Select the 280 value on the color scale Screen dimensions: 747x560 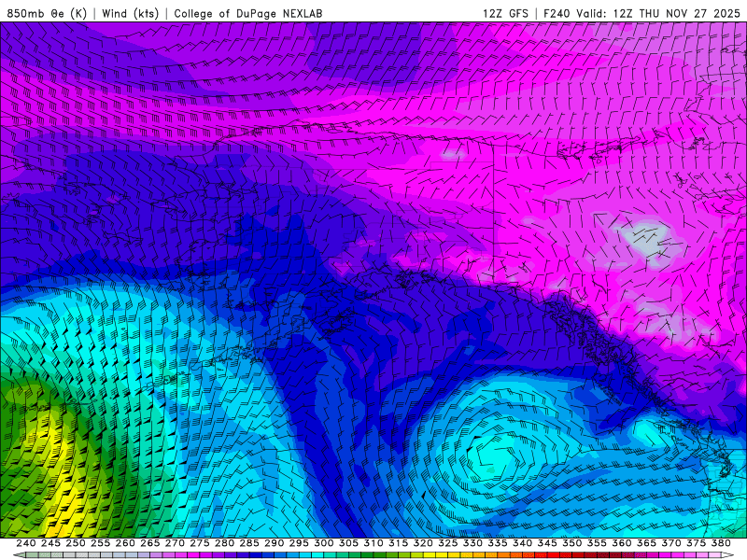pos(224,543)
